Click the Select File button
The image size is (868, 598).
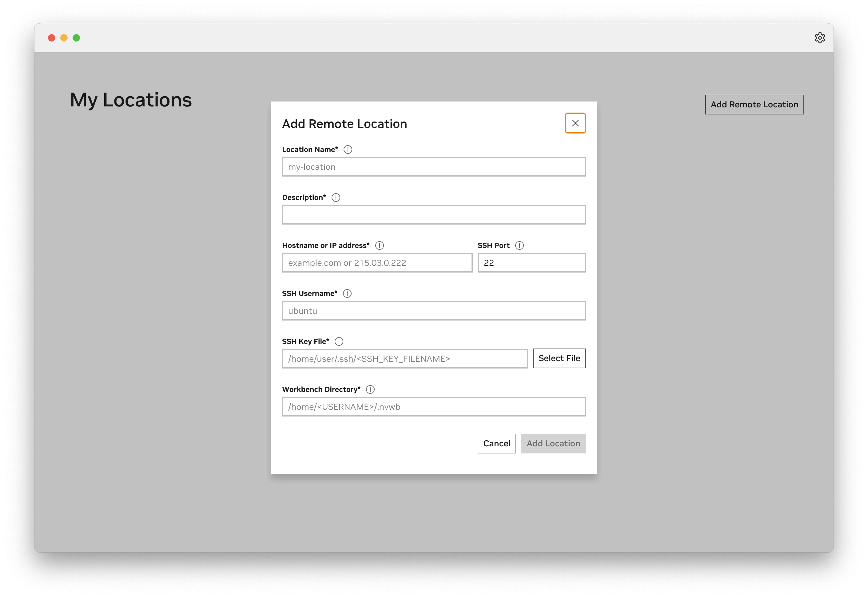pos(559,358)
